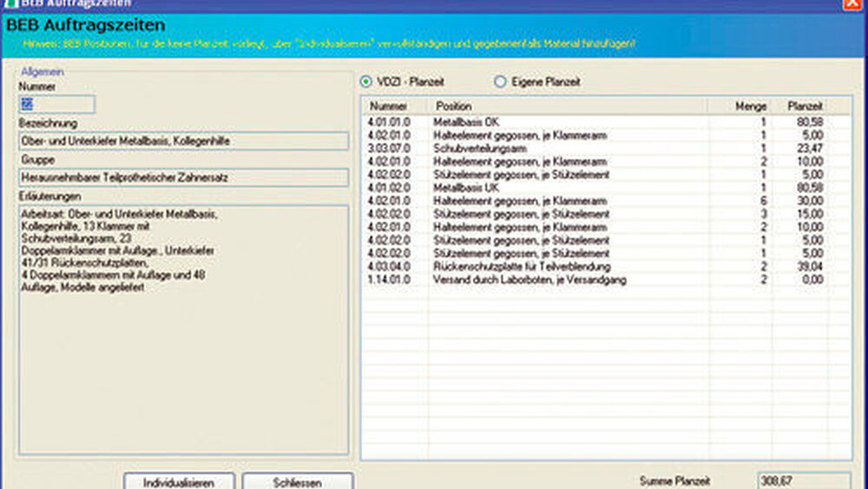Screen dimensions: 868x489
Task: Select the Eigene Planzeit radio button
Action: tap(500, 82)
